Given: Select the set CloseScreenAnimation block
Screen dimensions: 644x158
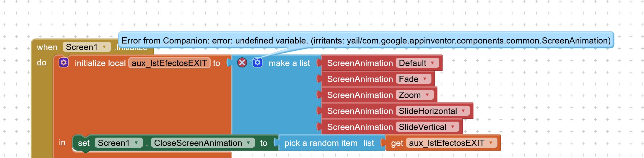Looking at the screenshot, I should (x=83, y=143).
